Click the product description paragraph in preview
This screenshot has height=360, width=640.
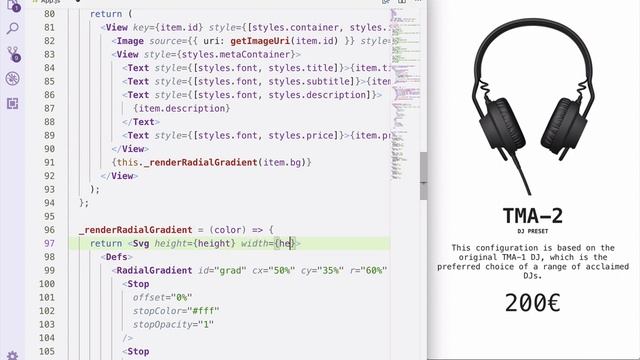[533, 262]
